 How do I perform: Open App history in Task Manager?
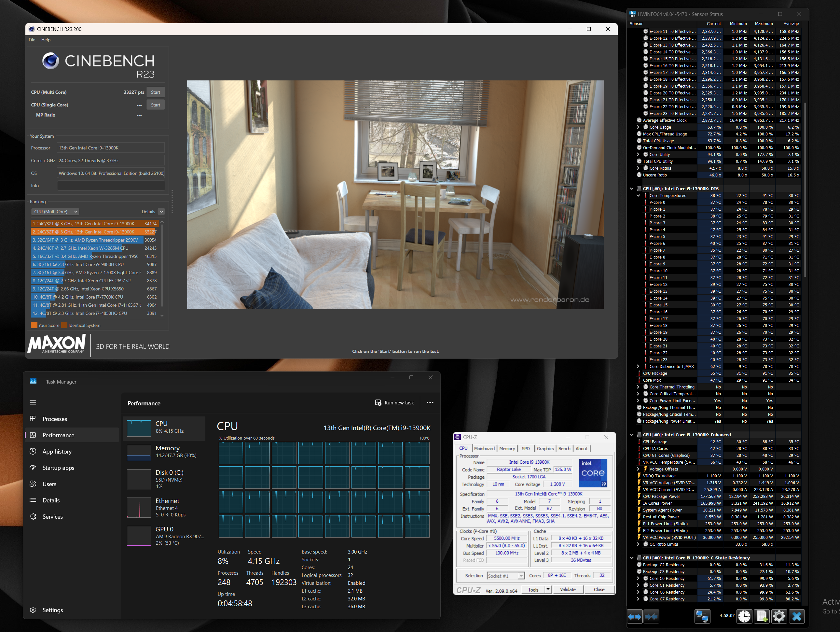tap(72, 452)
